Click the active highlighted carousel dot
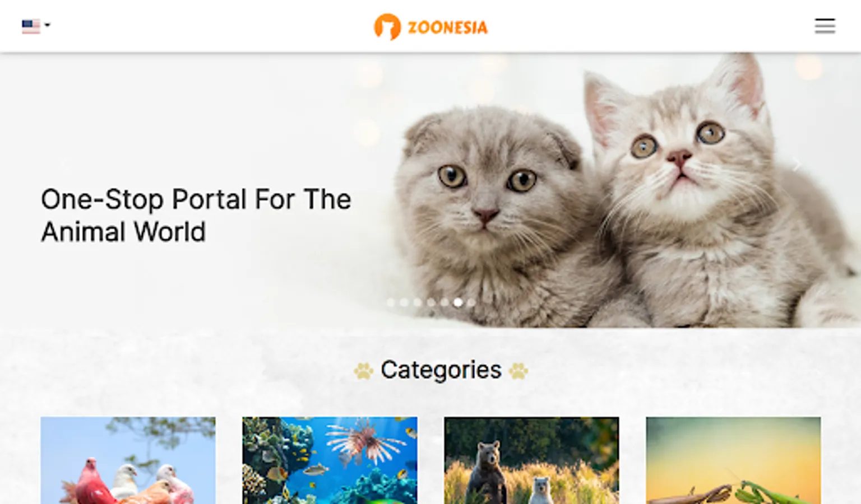 (x=458, y=302)
